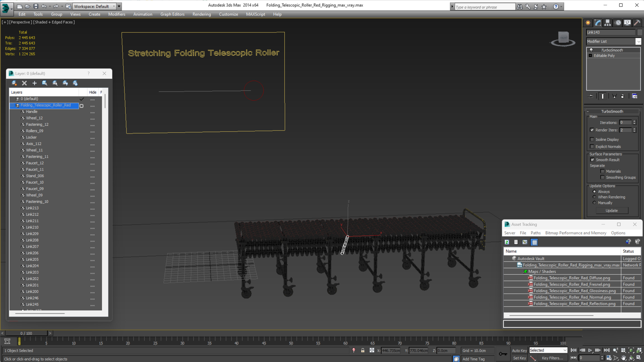The height and width of the screenshot is (362, 644).
Task: Click [Shaded + Edged Faces] viewport label
Action: [54, 22]
